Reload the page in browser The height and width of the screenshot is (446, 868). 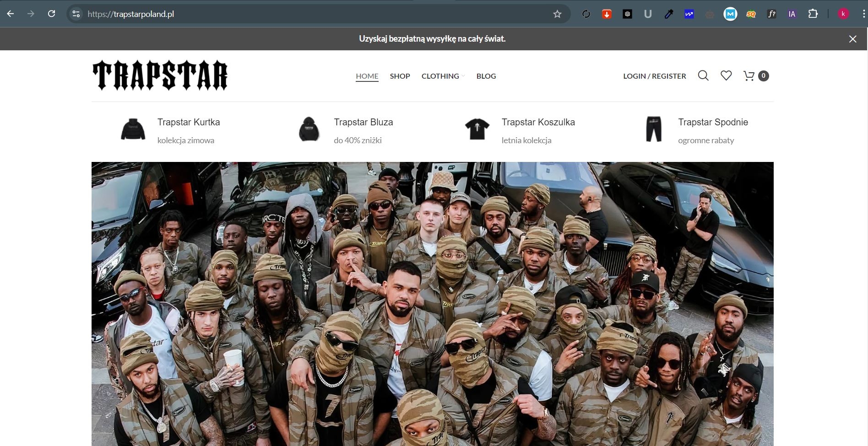52,14
